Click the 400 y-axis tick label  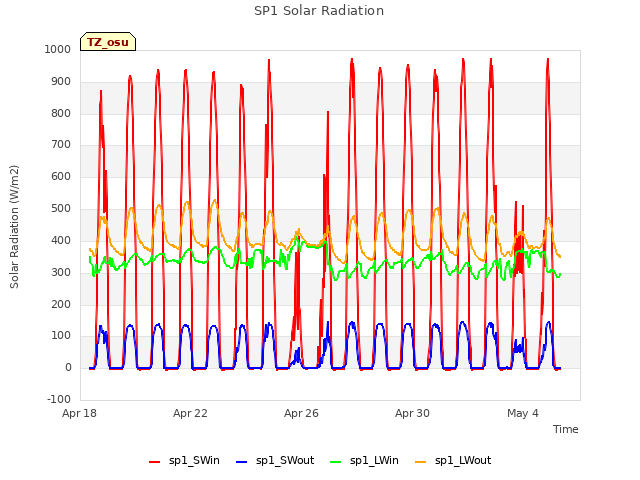point(61,240)
